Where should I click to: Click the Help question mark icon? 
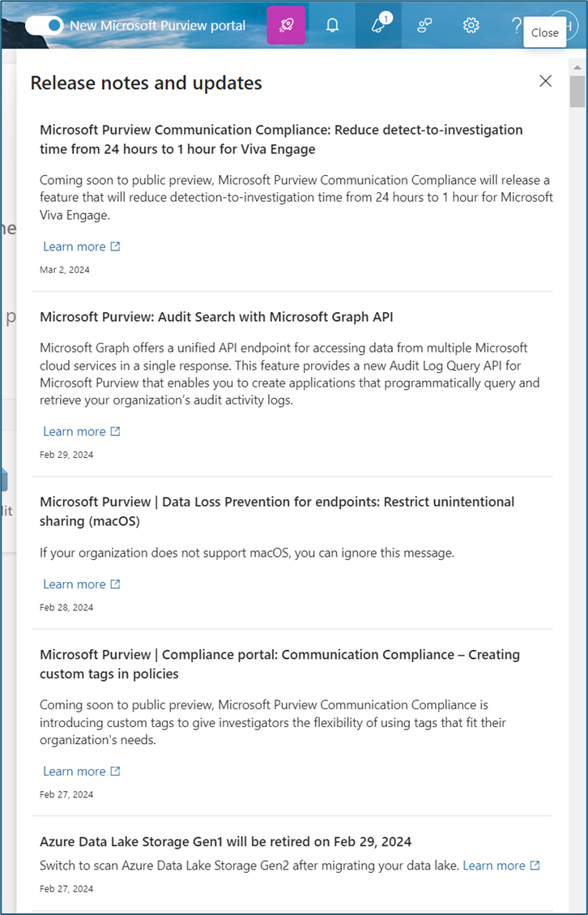click(516, 25)
